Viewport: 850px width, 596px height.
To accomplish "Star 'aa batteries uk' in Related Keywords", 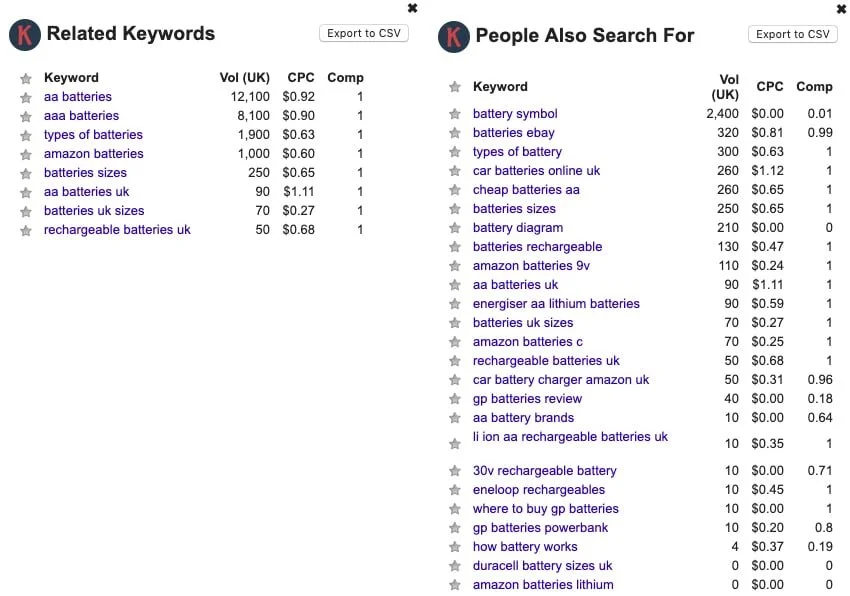I will pyautogui.click(x=25, y=193).
